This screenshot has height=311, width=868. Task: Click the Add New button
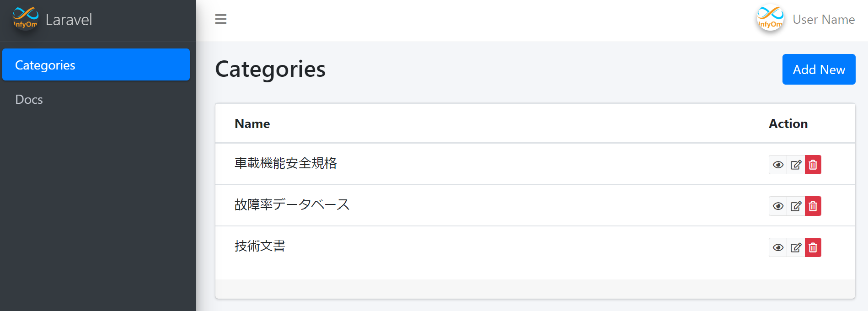[819, 69]
